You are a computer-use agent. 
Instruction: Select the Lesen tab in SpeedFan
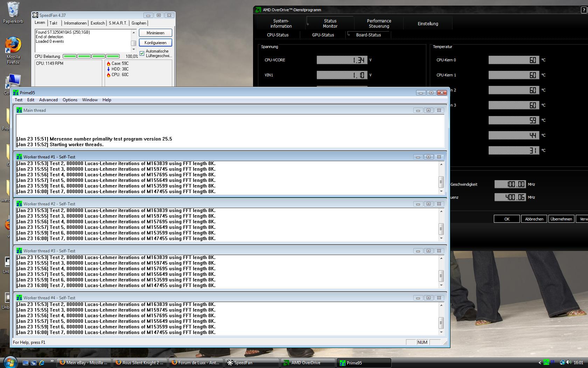[40, 23]
